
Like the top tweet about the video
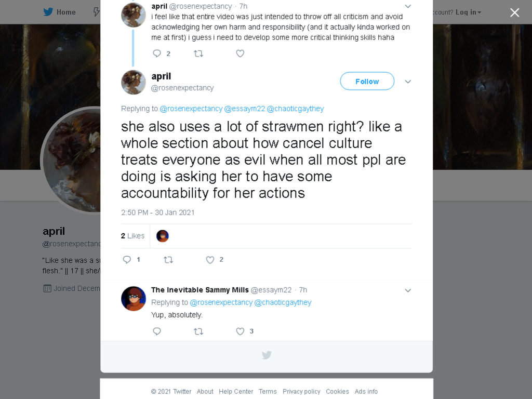[x=240, y=54]
